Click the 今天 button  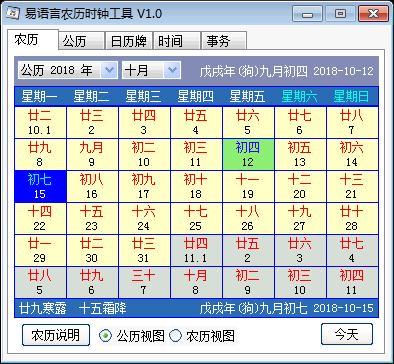pyautogui.click(x=347, y=334)
